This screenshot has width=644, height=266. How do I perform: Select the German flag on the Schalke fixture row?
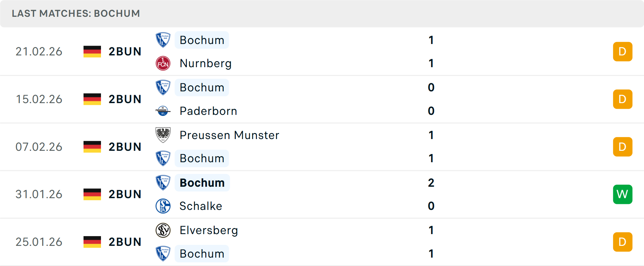(92, 194)
